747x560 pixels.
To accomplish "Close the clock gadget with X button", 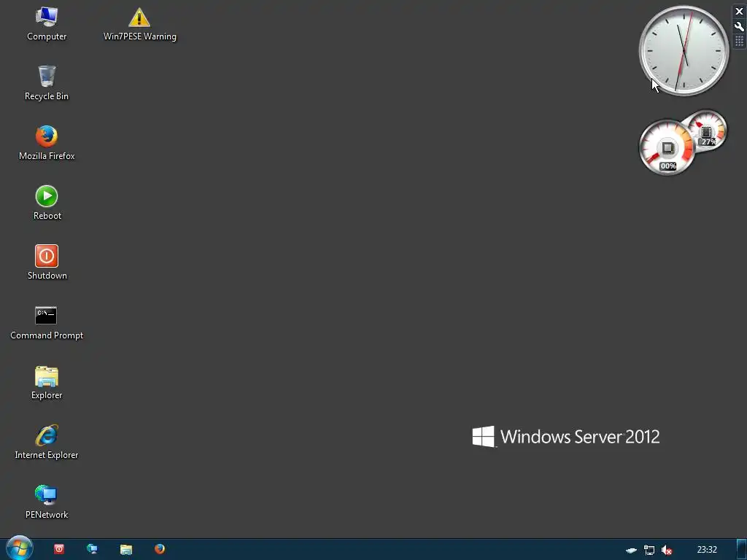I will point(739,12).
